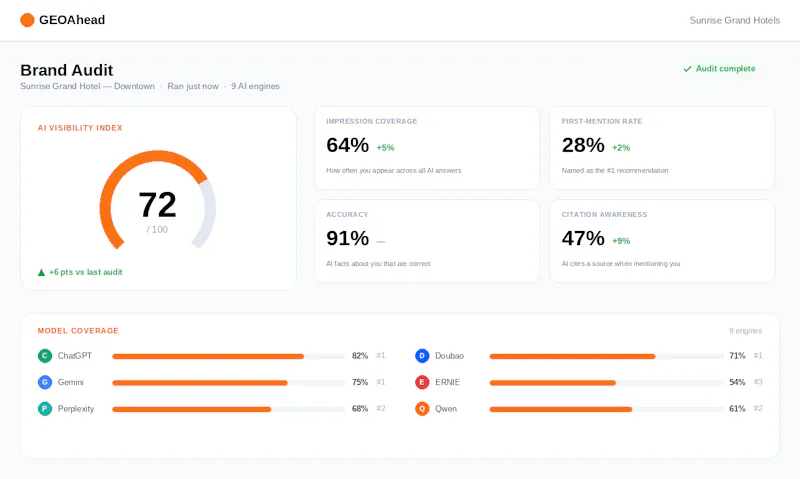Click the Audit complete status label
The width and height of the screenshot is (800, 479).
tap(725, 68)
